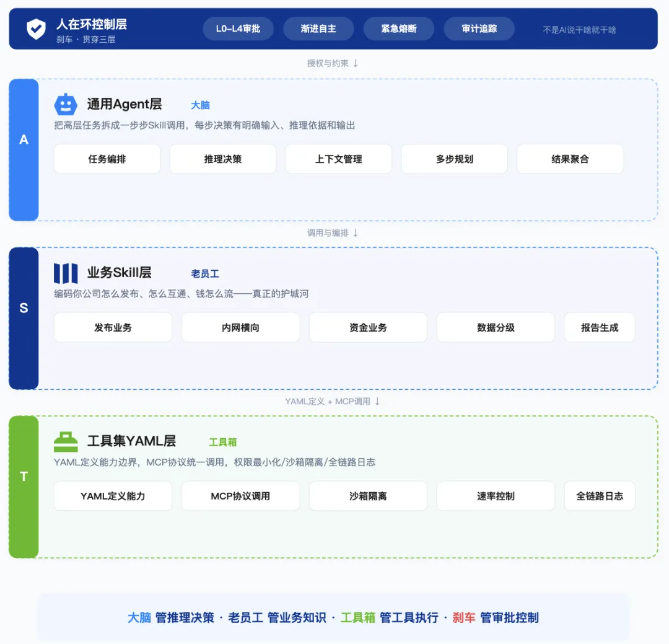The width and height of the screenshot is (669, 644).
Task: Click the 不是AI说干啥就干啥 note
Action: 579,30
